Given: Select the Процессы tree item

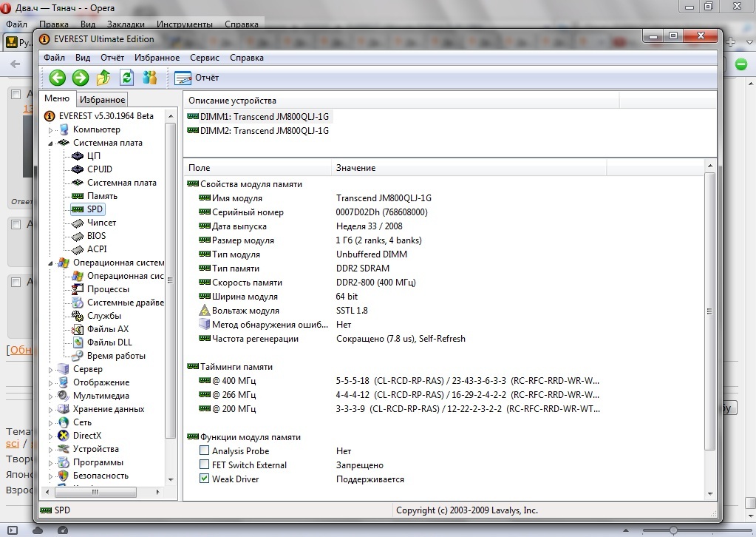Looking at the screenshot, I should pos(108,289).
